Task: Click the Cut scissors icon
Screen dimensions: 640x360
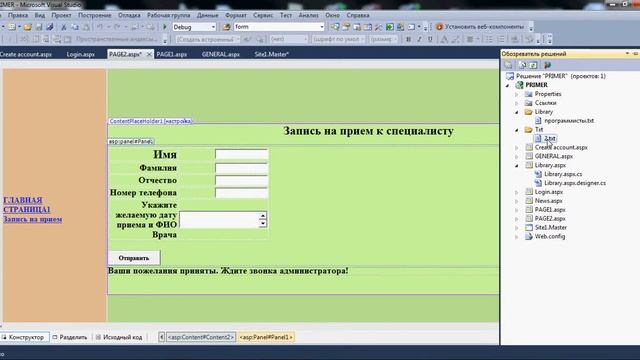Action: pyautogui.click(x=64, y=27)
